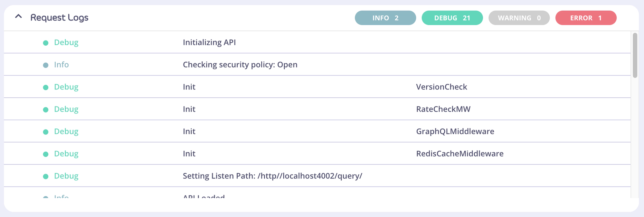Screen dimensions: 644x217
Task: Click the RateCheckMW middleware name
Action: (x=443, y=109)
